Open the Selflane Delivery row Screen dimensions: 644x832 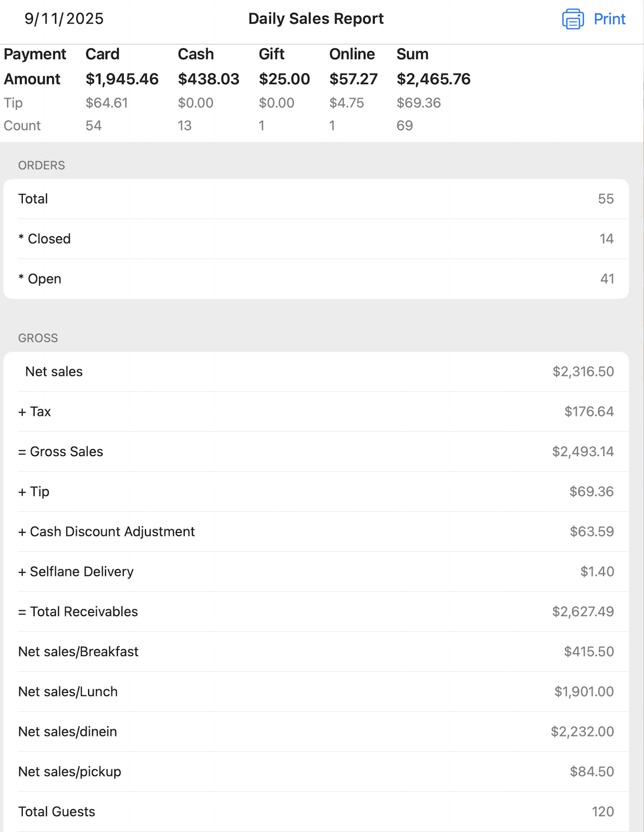(x=316, y=572)
